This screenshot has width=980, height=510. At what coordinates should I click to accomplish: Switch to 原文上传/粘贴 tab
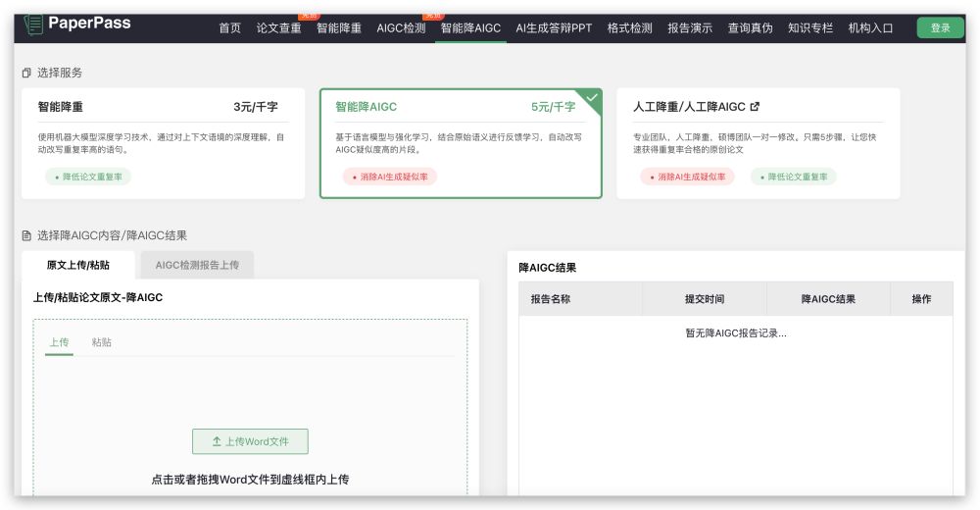click(78, 266)
